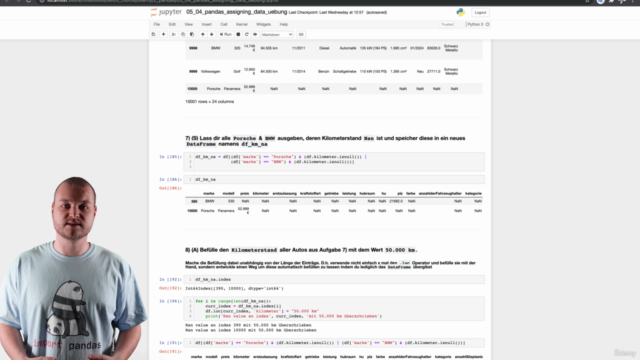Screen dimensions: 640x360
Task: Move selected cell up arrow
Action: (202, 35)
